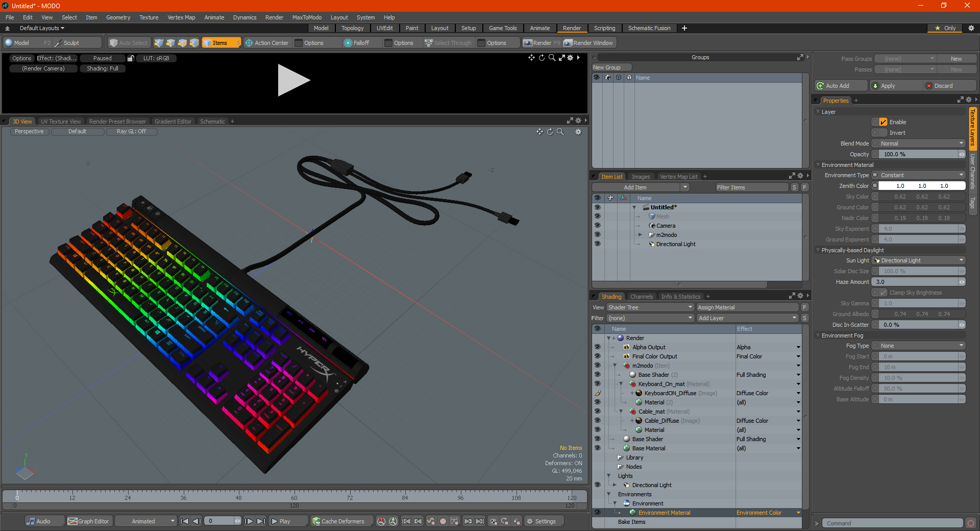This screenshot has width=980, height=531.
Task: Select Materials selection mode icon
Action: pos(194,43)
